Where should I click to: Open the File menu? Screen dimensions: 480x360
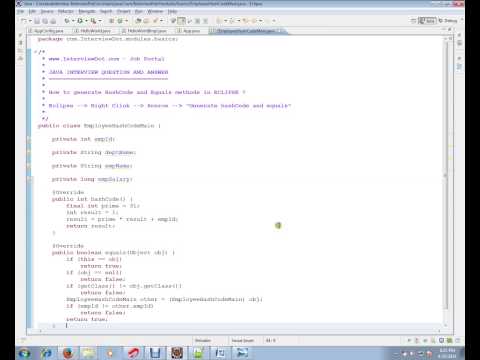pyautogui.click(x=21, y=11)
